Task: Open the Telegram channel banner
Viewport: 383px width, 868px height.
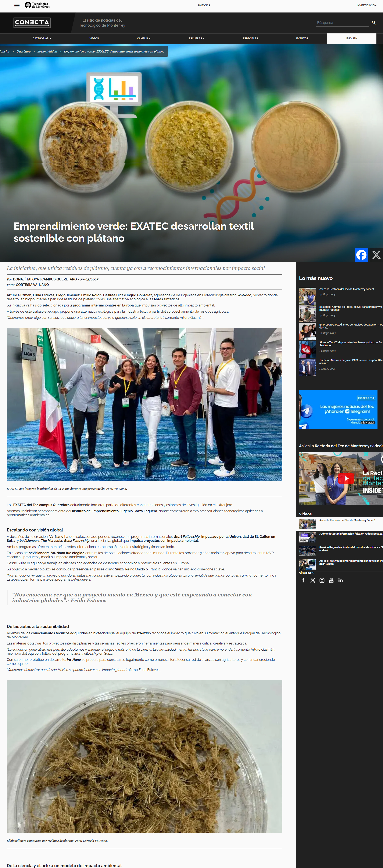Action: click(338, 409)
